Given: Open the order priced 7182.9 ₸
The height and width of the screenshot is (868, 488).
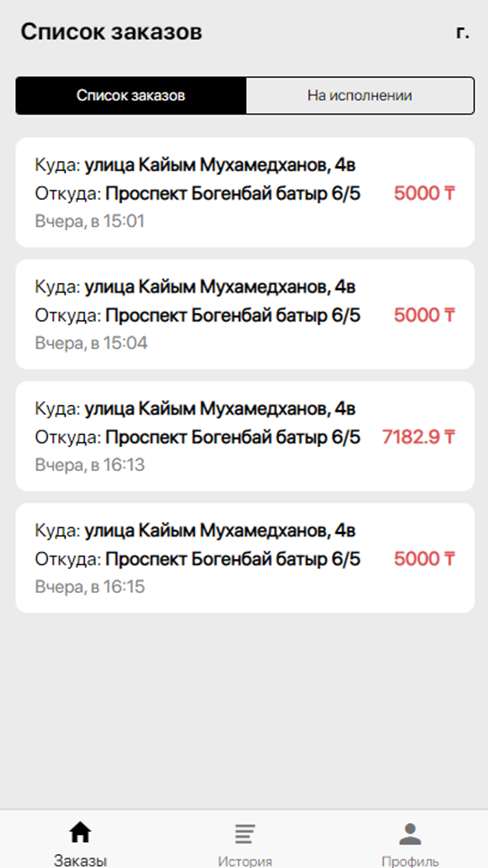Looking at the screenshot, I should [245, 436].
